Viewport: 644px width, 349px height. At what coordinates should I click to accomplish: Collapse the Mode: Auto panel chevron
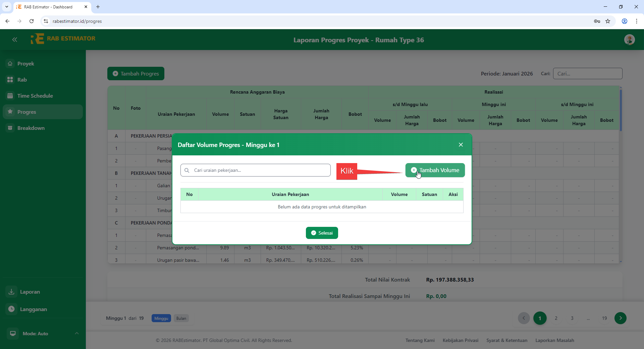click(x=77, y=333)
